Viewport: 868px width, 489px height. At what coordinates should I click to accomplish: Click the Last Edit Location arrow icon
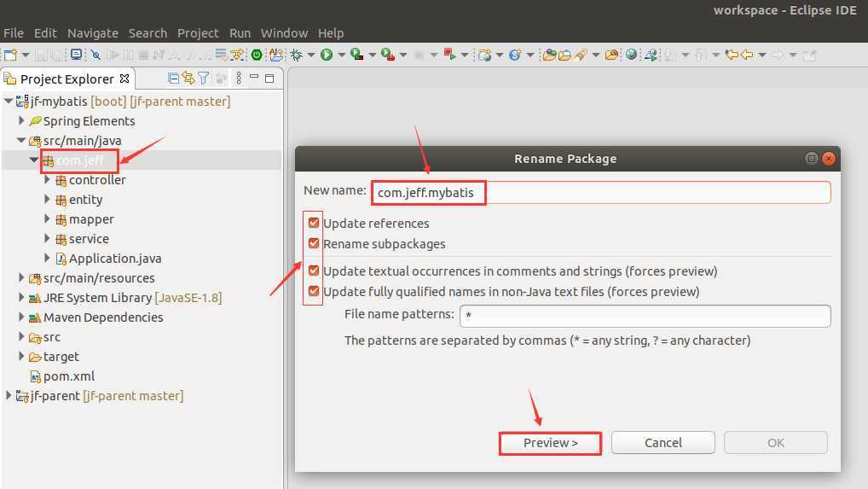[732, 55]
